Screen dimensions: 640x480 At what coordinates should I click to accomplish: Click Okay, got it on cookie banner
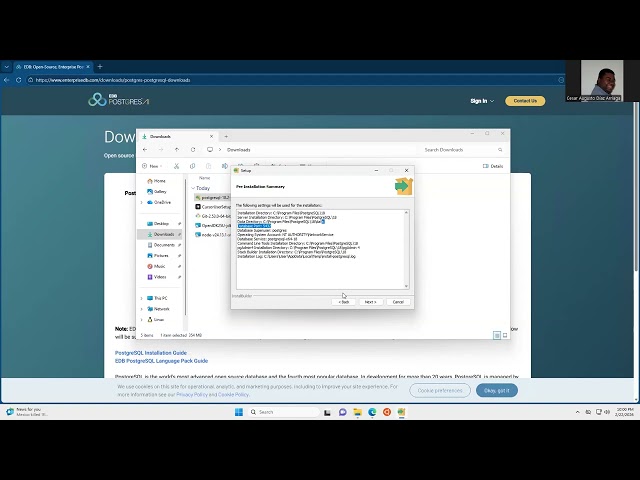(x=497, y=391)
